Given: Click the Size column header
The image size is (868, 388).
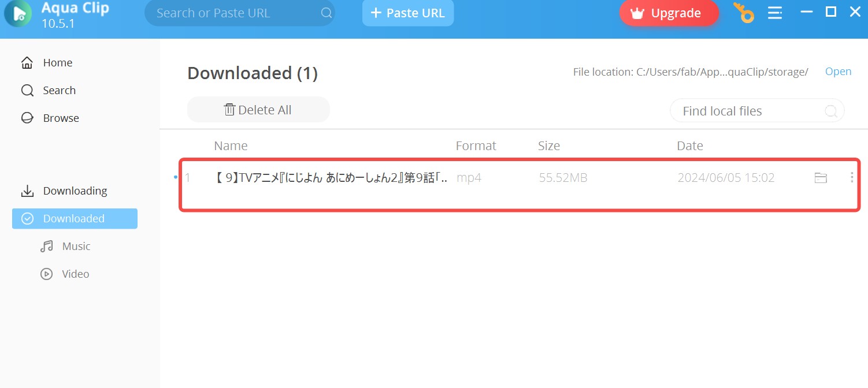Looking at the screenshot, I should pos(548,146).
